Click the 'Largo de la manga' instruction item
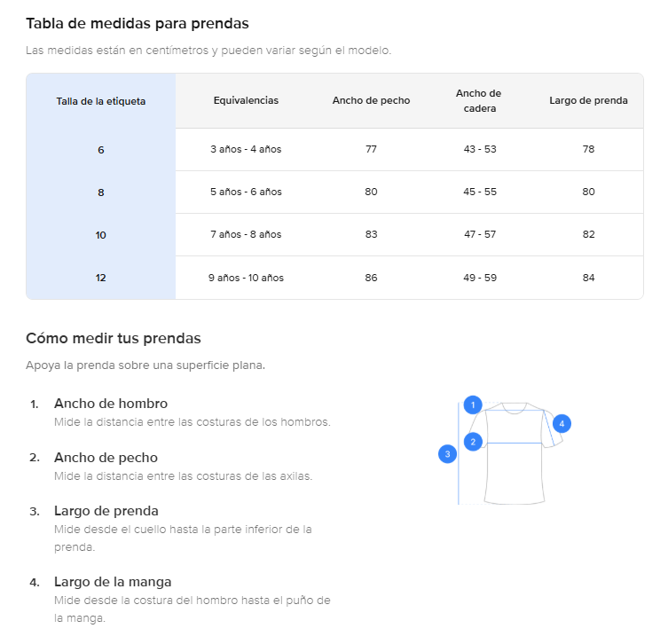The image size is (668, 644). pos(180,600)
